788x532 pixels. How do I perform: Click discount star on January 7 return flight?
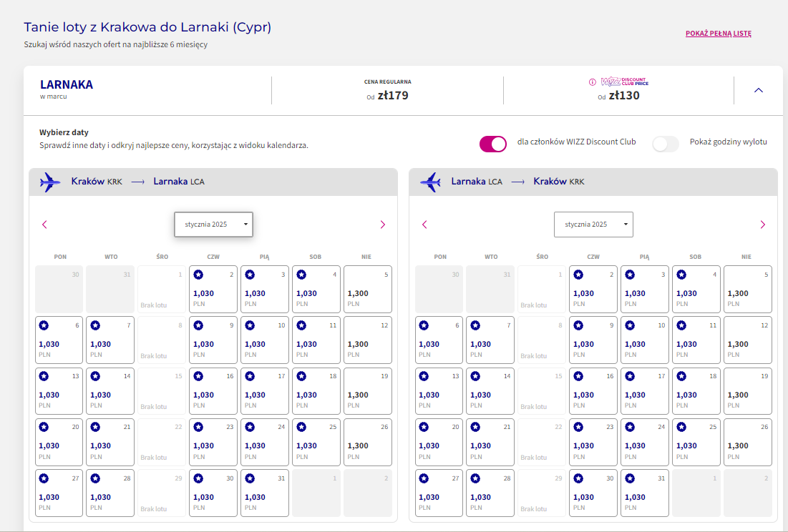475,325
